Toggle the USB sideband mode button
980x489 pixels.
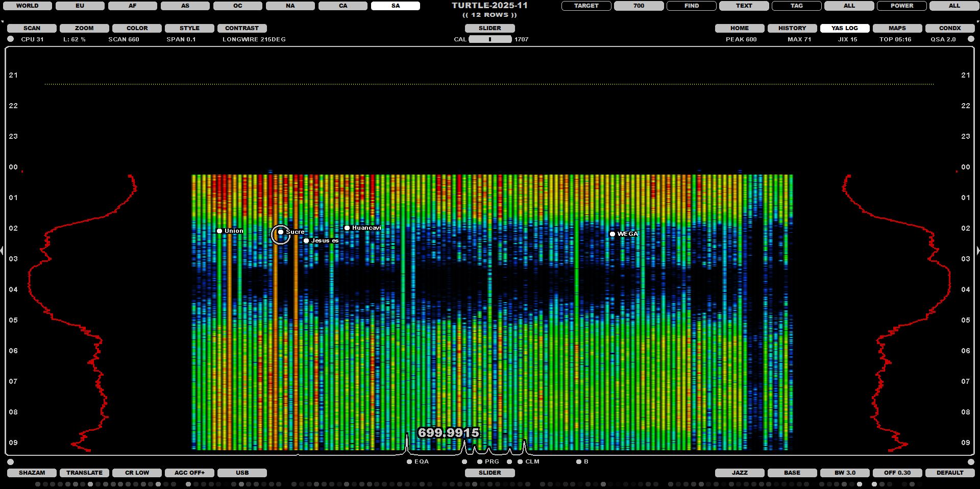pyautogui.click(x=242, y=473)
